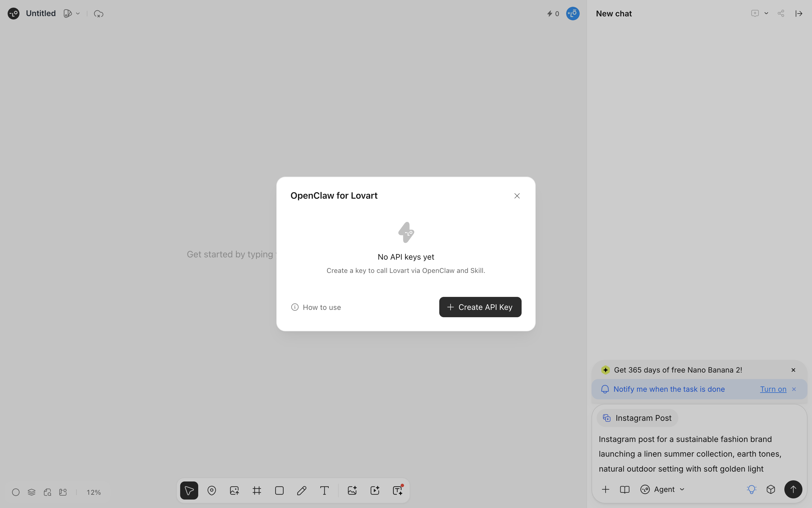Open the AI image generator tool

pos(352,491)
